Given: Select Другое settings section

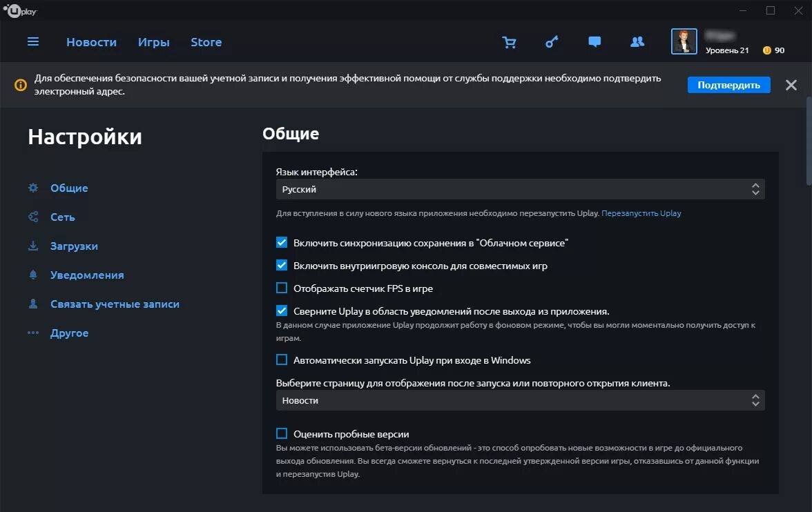Looking at the screenshot, I should [x=69, y=333].
